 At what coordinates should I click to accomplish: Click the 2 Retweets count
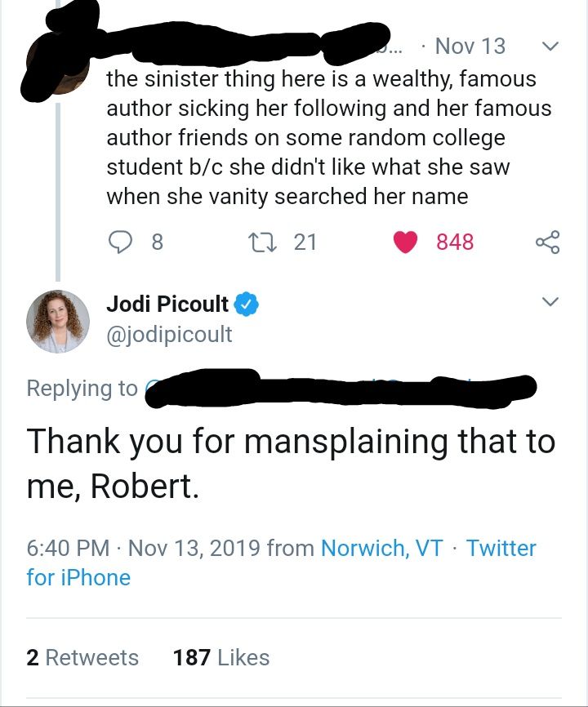point(82,657)
